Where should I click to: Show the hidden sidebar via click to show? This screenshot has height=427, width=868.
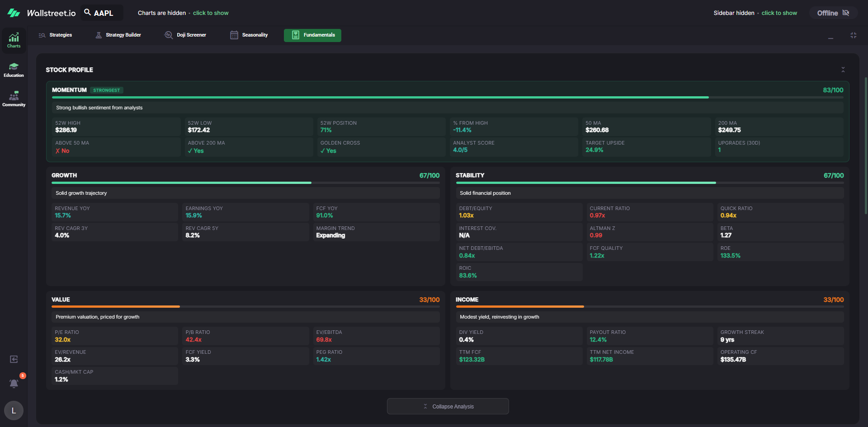(x=779, y=13)
